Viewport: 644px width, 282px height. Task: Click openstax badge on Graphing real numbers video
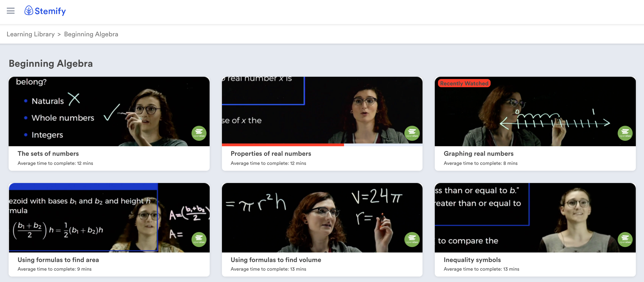pos(625,133)
